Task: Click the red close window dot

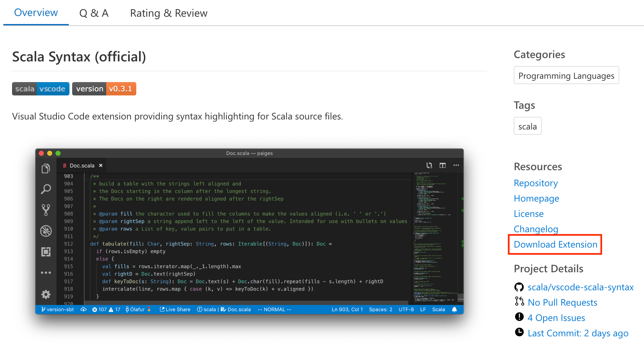Action: tap(41, 153)
